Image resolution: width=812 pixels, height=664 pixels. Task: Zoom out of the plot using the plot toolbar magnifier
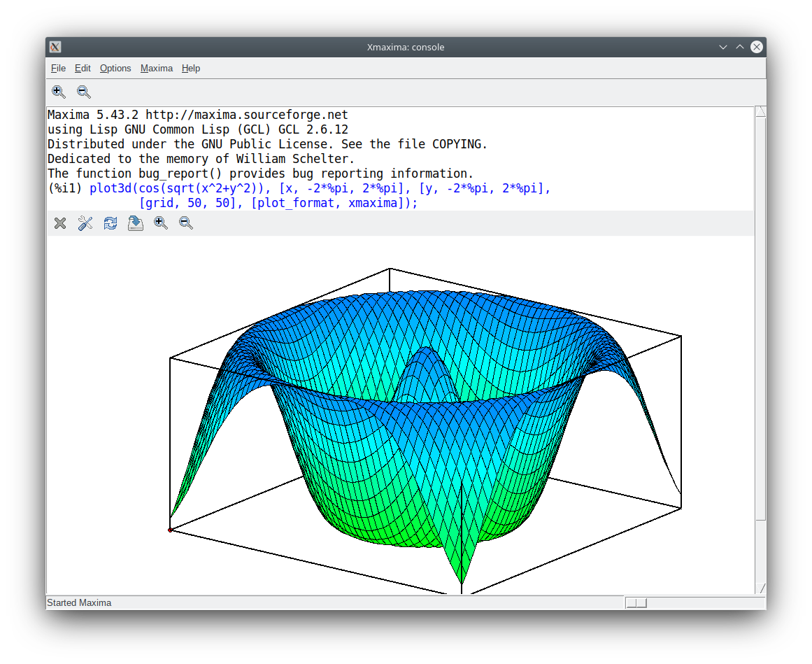click(186, 223)
